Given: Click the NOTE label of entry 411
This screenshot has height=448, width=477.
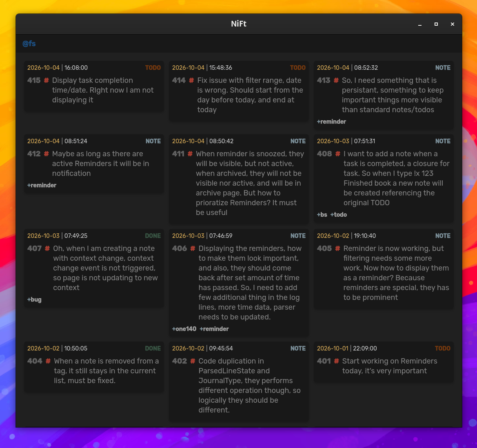Looking at the screenshot, I should coord(298,141).
